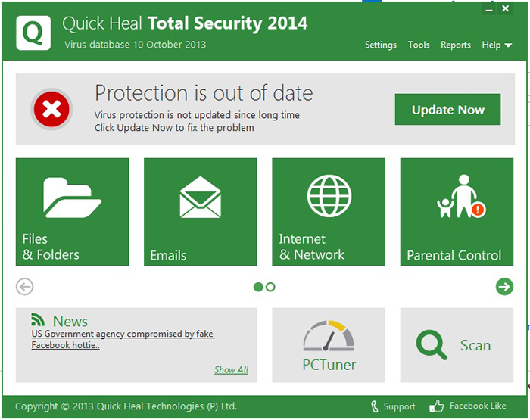Click the News RSS feed icon
Screen dimensions: 530x420
(x=38, y=319)
